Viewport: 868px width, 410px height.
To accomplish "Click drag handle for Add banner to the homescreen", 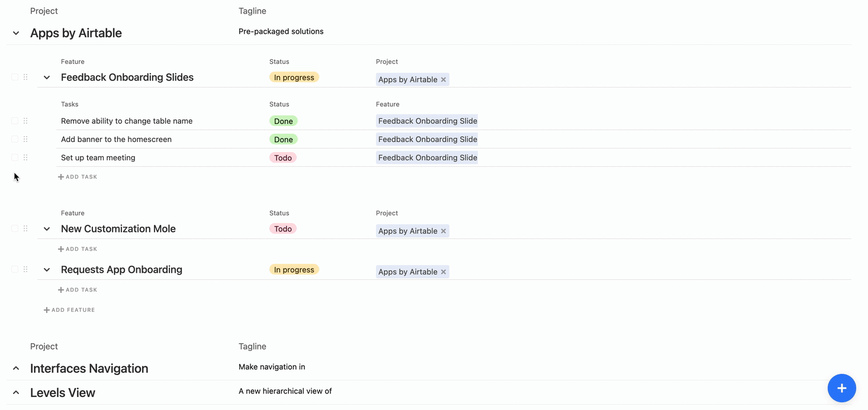I will (x=25, y=139).
